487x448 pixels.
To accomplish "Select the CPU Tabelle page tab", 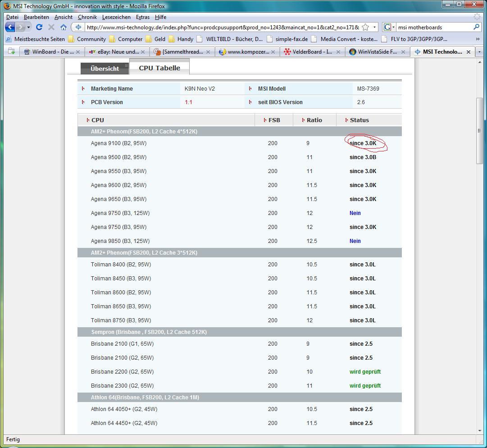I will click(159, 68).
